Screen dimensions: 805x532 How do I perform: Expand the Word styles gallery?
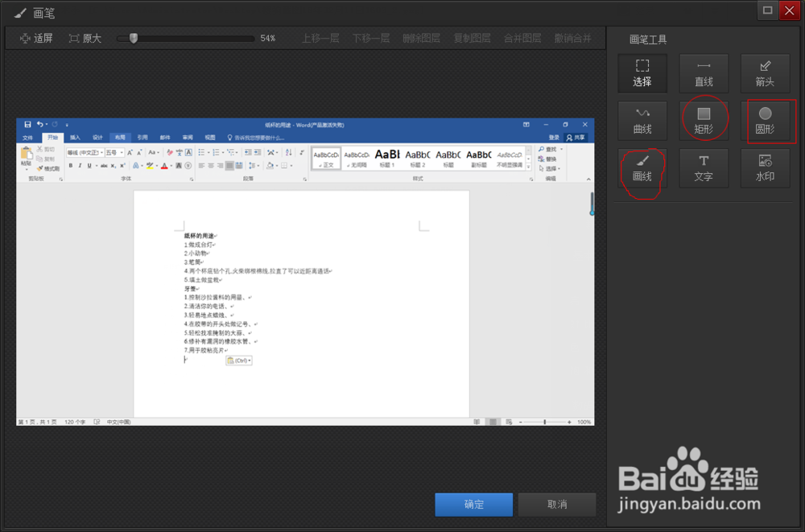(528, 167)
